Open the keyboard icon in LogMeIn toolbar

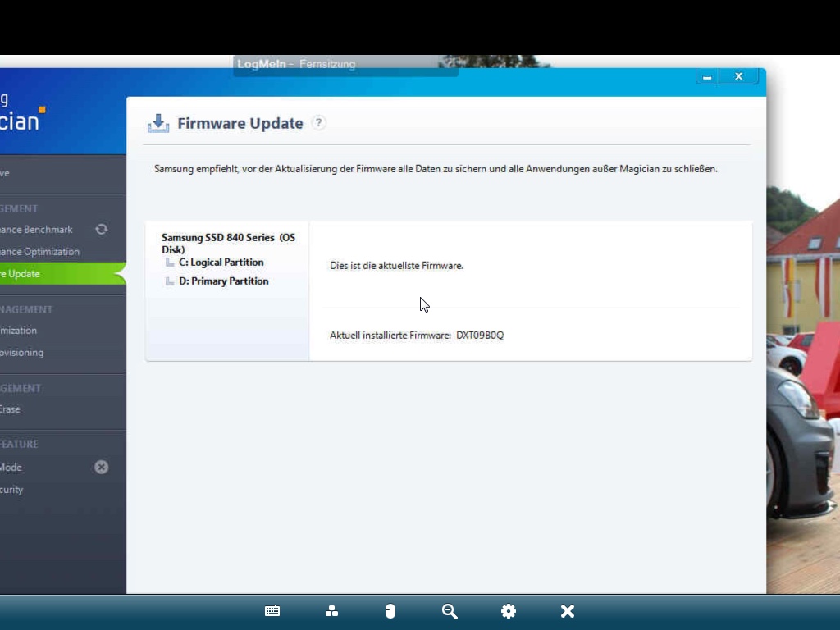click(272, 611)
